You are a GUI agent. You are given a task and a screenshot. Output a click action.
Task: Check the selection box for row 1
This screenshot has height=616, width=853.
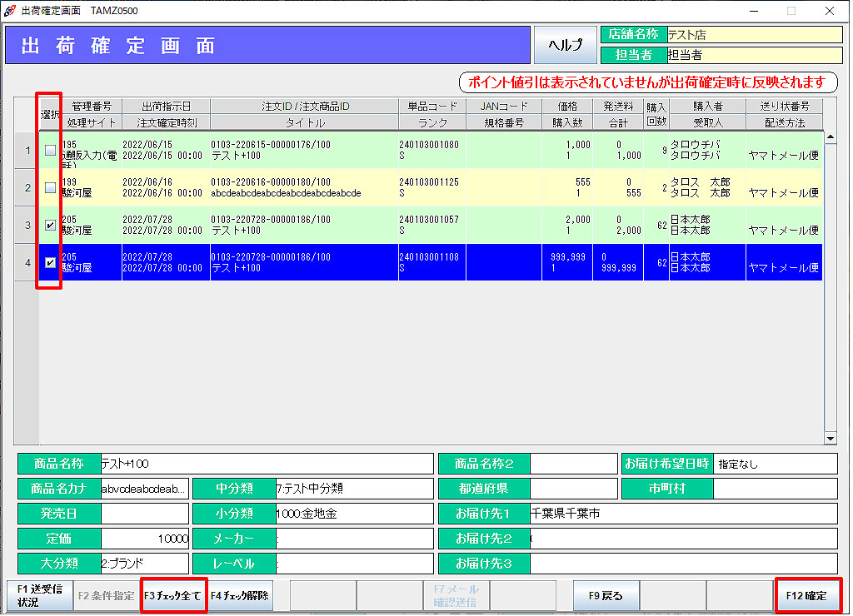tap(51, 151)
